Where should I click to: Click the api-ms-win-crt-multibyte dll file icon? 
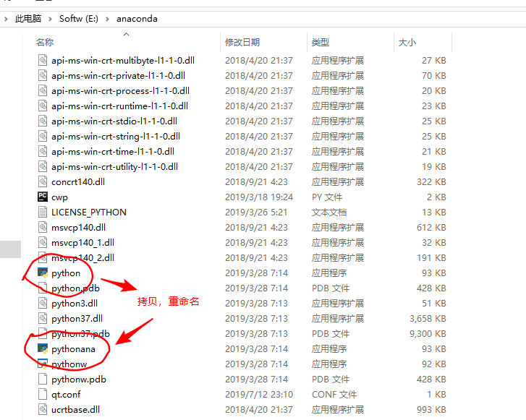[43, 60]
